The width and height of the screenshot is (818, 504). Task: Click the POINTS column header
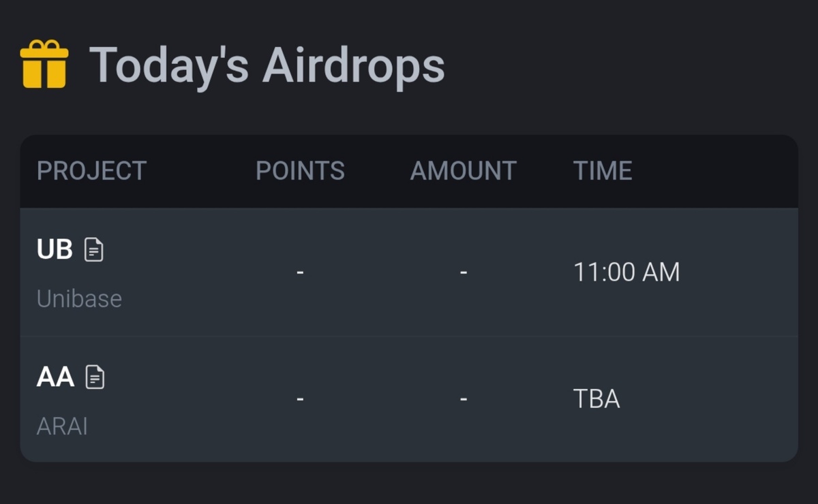[300, 171]
